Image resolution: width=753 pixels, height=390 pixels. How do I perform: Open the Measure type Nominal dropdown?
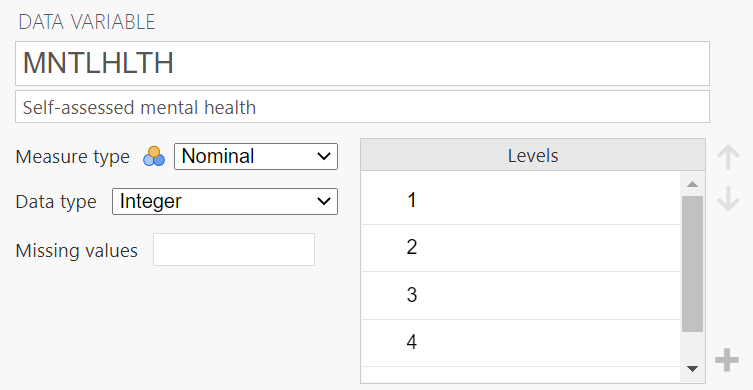(x=256, y=157)
